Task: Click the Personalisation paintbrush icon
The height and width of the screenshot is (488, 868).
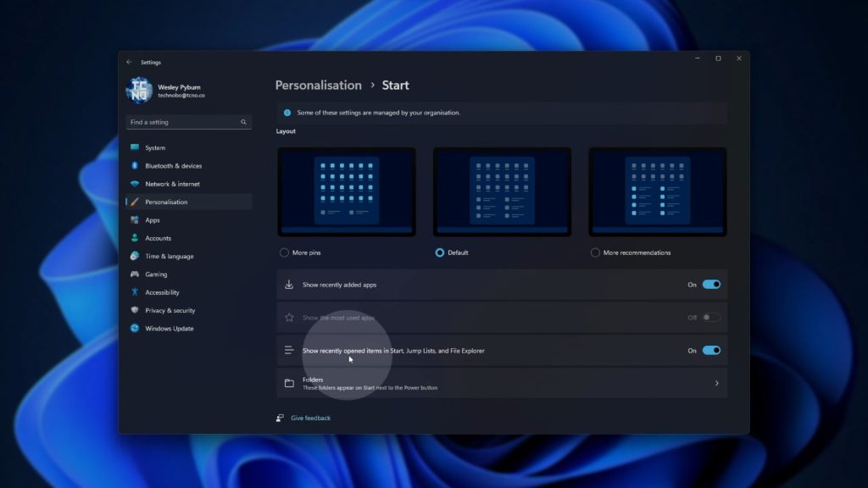Action: click(135, 202)
